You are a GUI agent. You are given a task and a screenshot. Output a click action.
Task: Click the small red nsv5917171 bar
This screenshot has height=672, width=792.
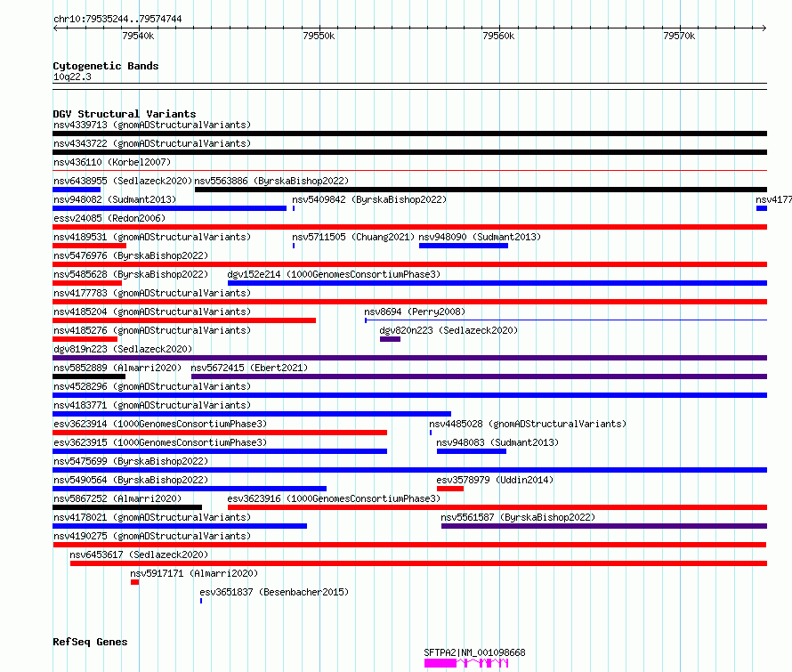click(x=135, y=582)
